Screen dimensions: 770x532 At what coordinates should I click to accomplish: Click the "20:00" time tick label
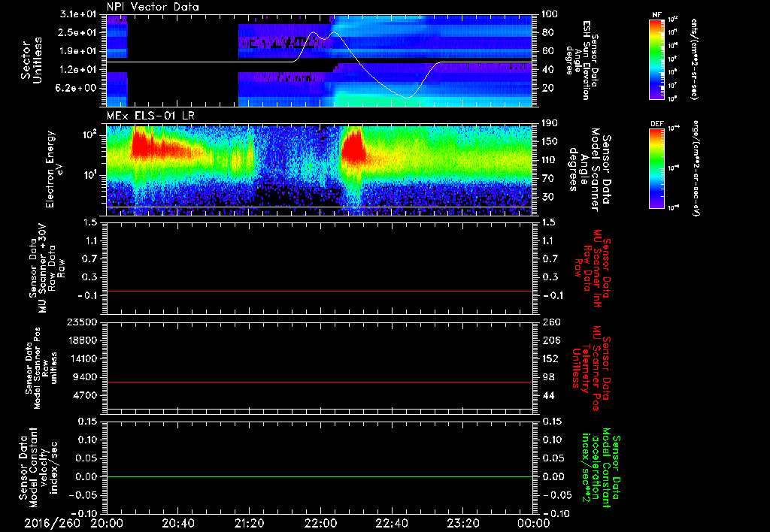[107, 523]
